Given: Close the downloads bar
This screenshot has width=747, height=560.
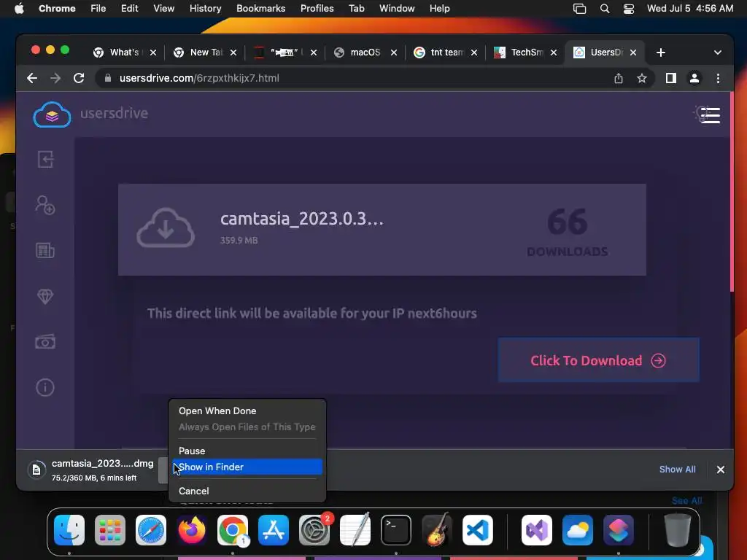Looking at the screenshot, I should [720, 470].
